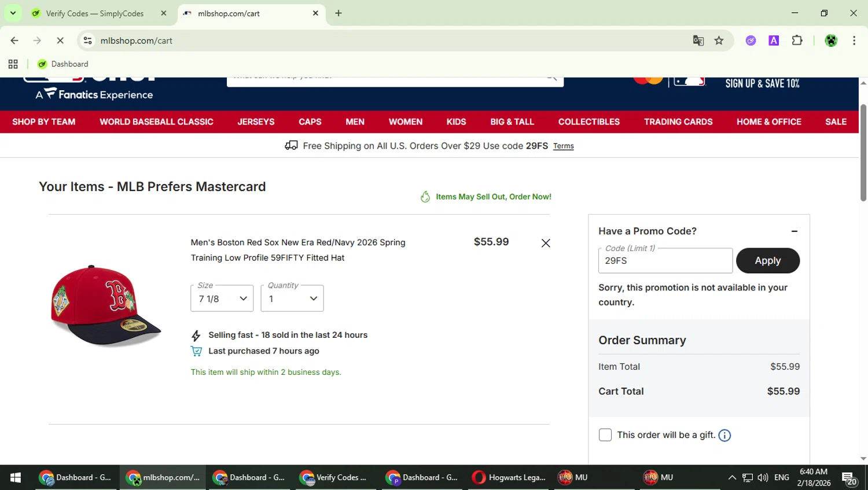Collapse the Have a Promo Code section
Screen dimensions: 868x490
795,231
